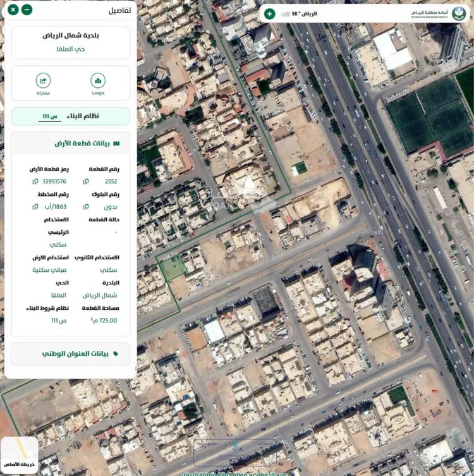474x476 pixels.
Task: Open parcel location in Google Maps icon
Action: (x=98, y=81)
